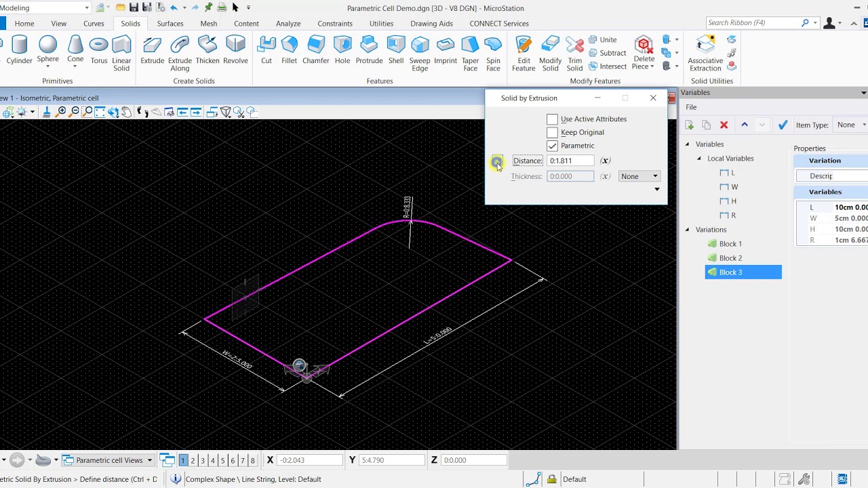The height and width of the screenshot is (488, 868).
Task: Select the Taper Face tool
Action: [470, 54]
